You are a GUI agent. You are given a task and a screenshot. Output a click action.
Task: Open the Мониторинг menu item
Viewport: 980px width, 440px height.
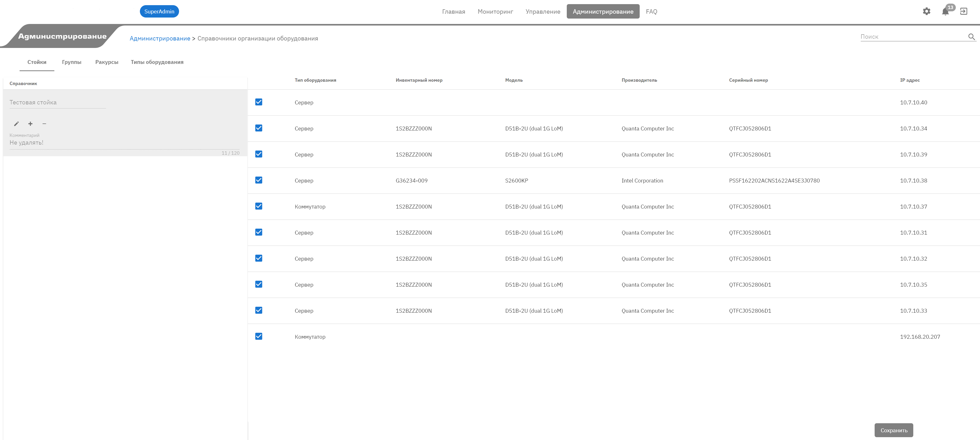pos(495,11)
